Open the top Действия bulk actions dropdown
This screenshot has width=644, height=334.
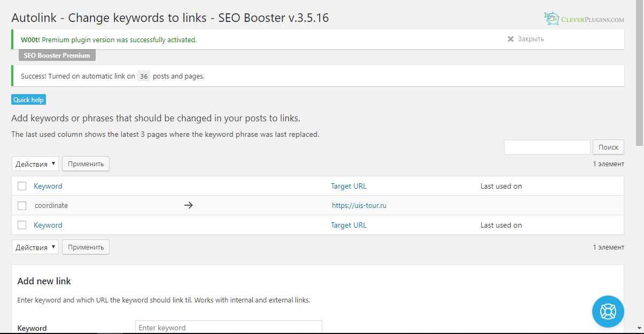35,164
